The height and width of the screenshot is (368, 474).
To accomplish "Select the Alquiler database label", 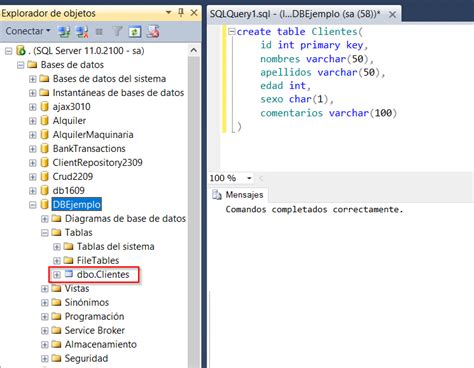I will coord(69,121).
